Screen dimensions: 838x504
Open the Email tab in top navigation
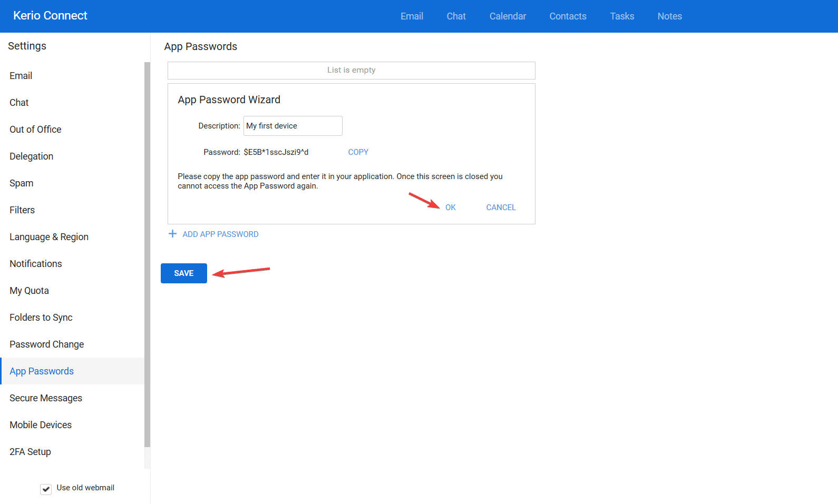[x=412, y=16]
